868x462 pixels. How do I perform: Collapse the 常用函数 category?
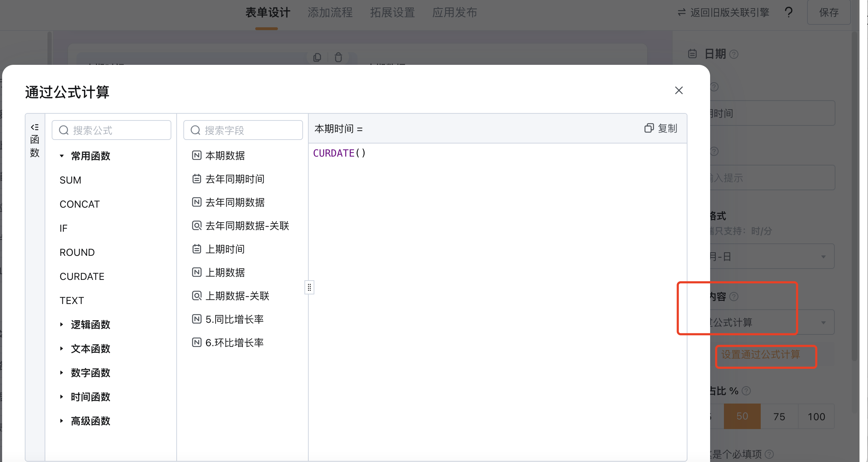coord(62,156)
